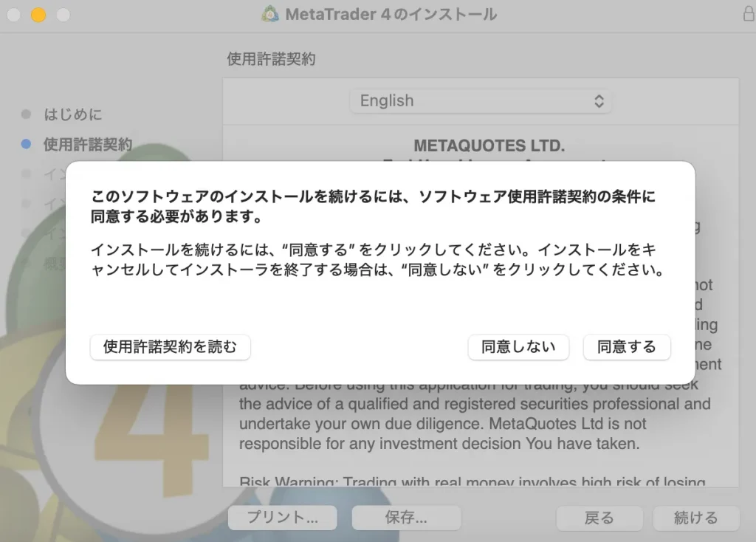Click the lock icon in title bar
The image size is (756, 542).
pos(749,14)
